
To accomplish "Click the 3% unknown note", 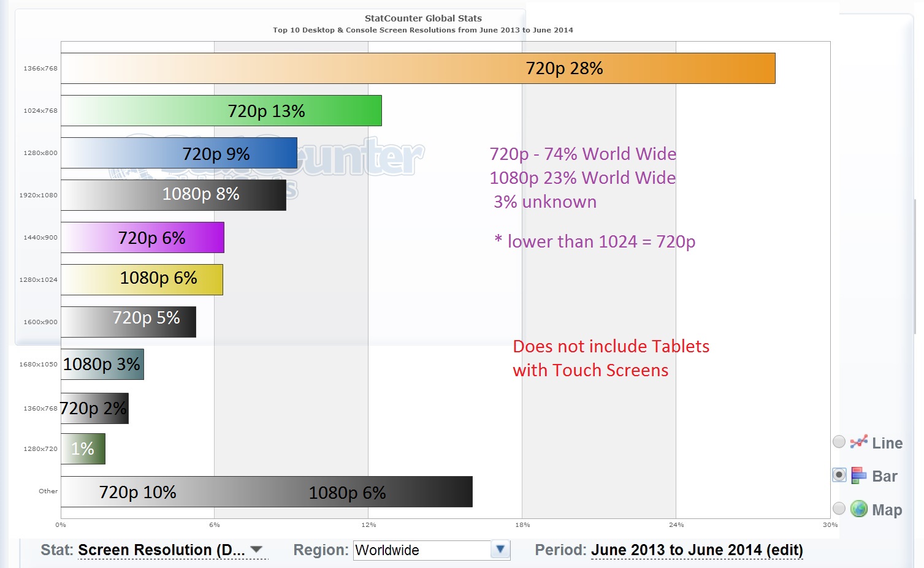I will (545, 202).
